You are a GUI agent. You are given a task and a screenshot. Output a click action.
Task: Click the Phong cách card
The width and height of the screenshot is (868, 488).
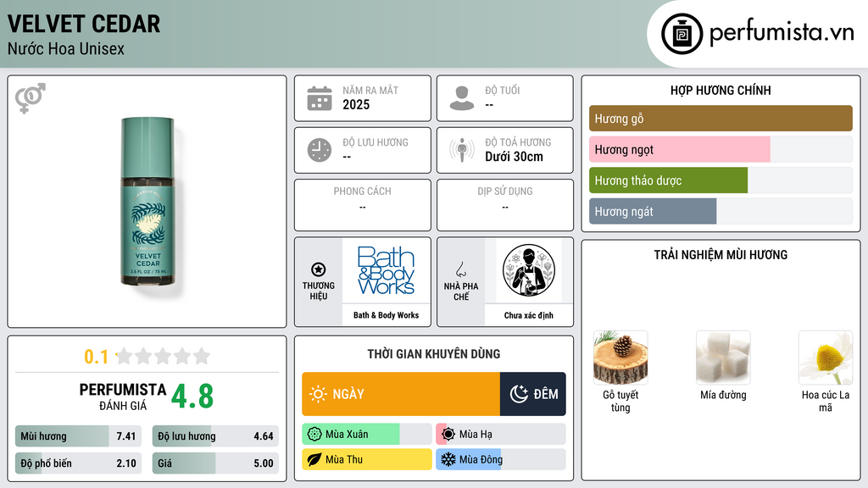(363, 205)
